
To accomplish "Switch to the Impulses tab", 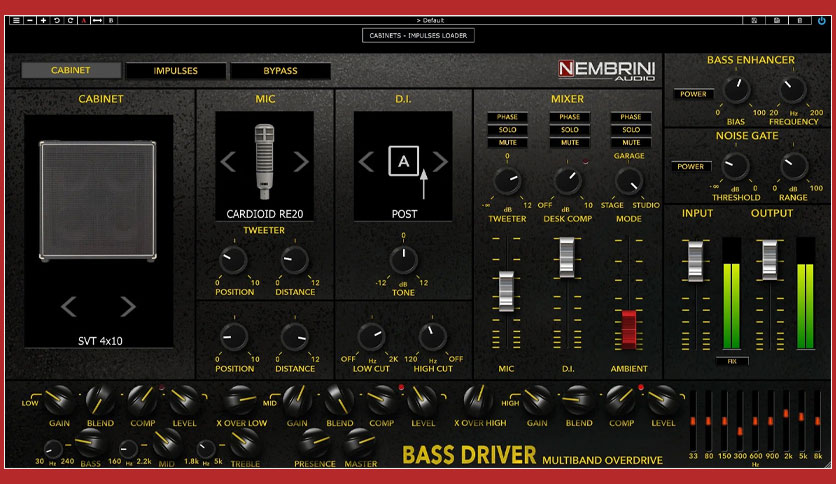I will click(x=175, y=70).
